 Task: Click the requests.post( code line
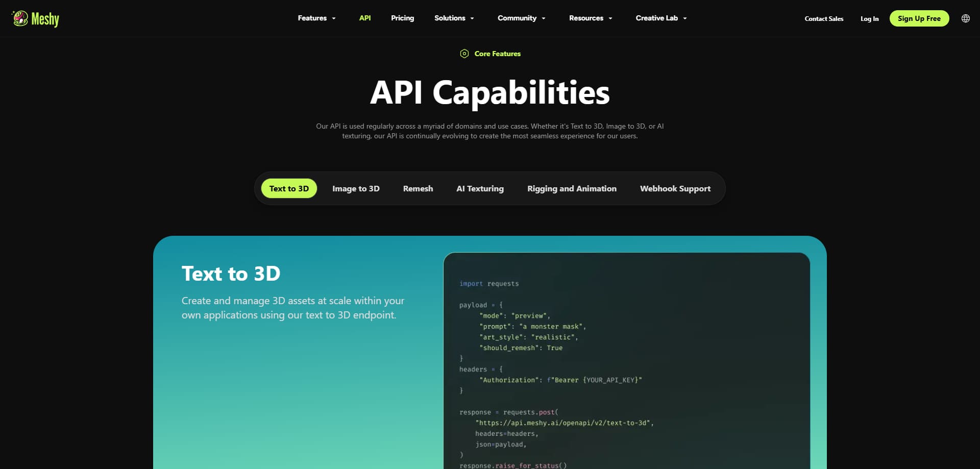click(x=509, y=412)
